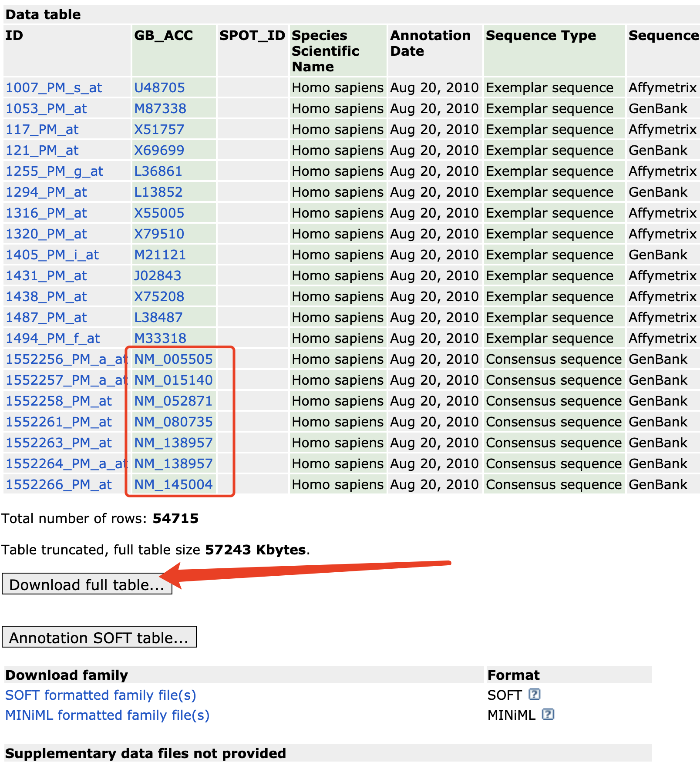Image resolution: width=700 pixels, height=772 pixels.
Task: Open probe ID 1487_PM_at
Action: pyautogui.click(x=46, y=318)
